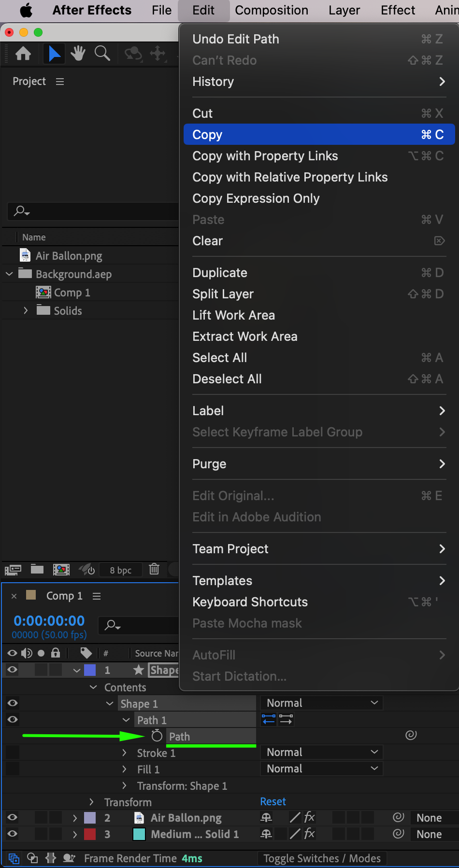Open Shape 1 blend mode Normal dropdown
The height and width of the screenshot is (868, 459).
click(x=322, y=703)
